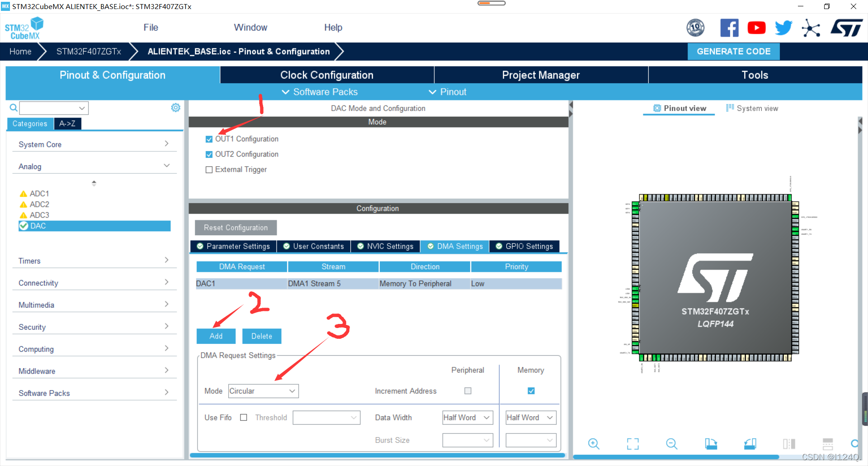868x466 pixels.
Task: Enable Peripheral Increment Address checkbox
Action: click(x=468, y=391)
